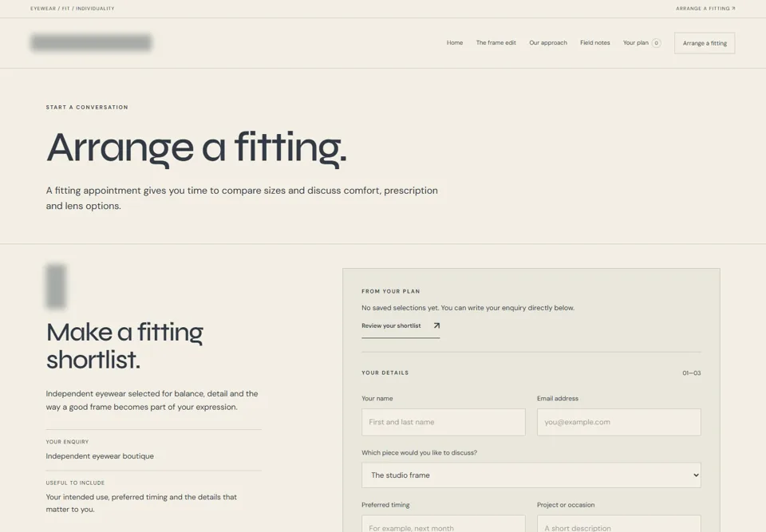
Task: Open the Our approach menu item
Action: coord(548,42)
